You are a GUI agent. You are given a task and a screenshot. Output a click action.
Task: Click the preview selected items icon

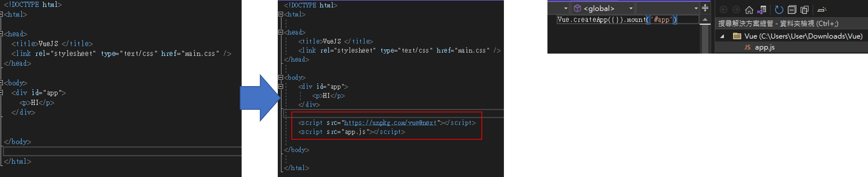pyautogui.click(x=822, y=10)
